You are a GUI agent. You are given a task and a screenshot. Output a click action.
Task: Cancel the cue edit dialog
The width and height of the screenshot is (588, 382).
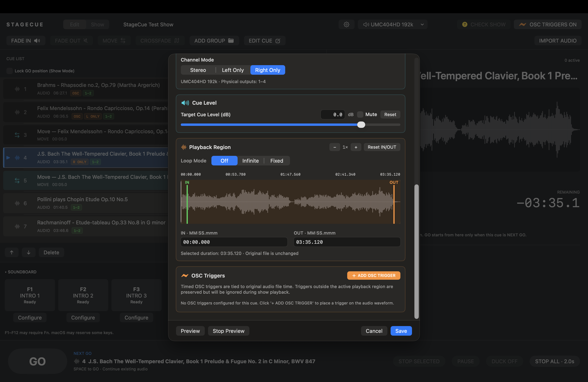(x=374, y=331)
